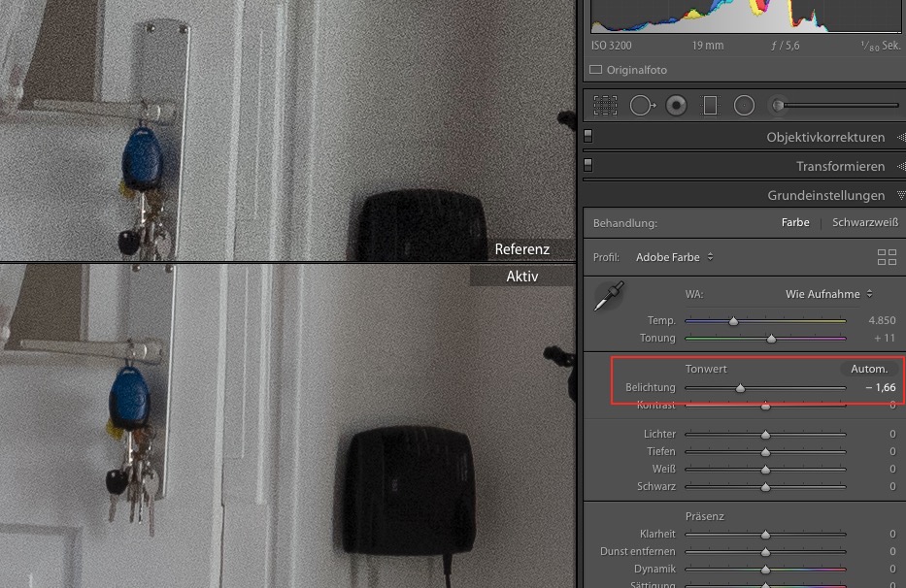
Task: Click the Belichtung slider handle
Action: tap(740, 388)
